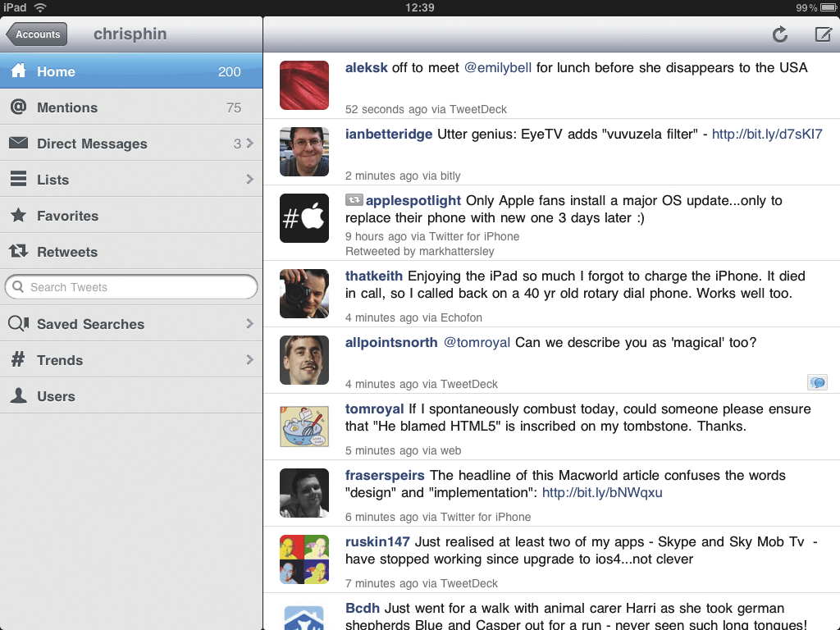The width and height of the screenshot is (840, 630).
Task: Click the Users person icon
Action: click(18, 395)
